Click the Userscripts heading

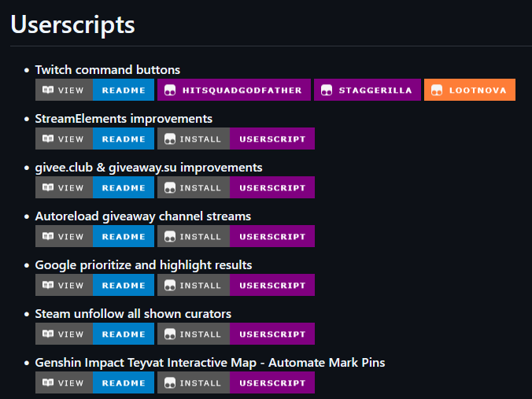coord(72,24)
